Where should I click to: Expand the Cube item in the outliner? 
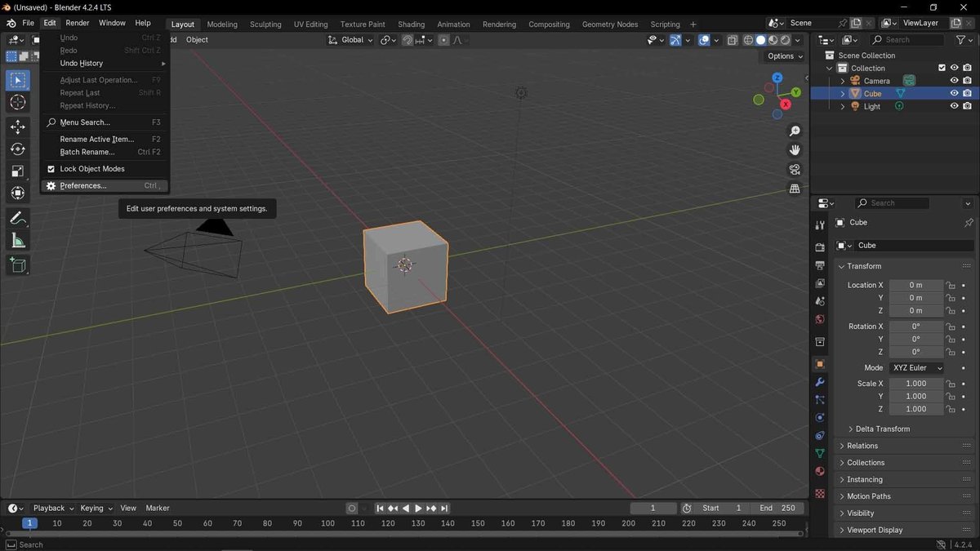(842, 93)
